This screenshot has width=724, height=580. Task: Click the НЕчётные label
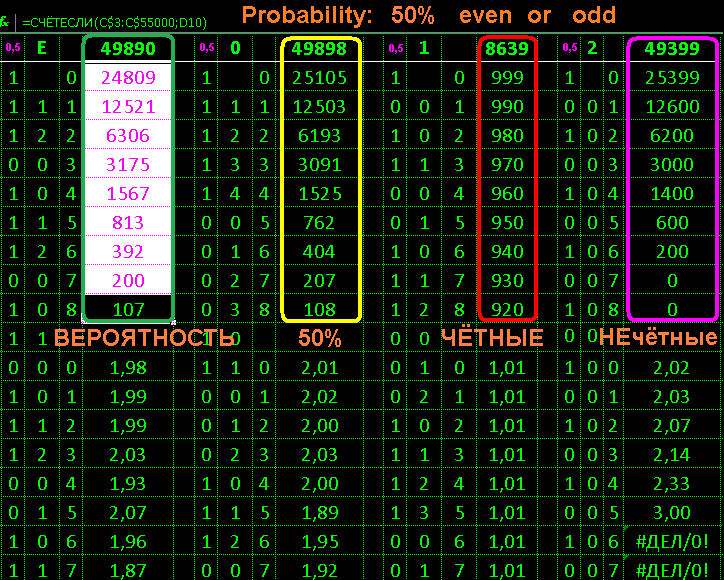point(658,338)
